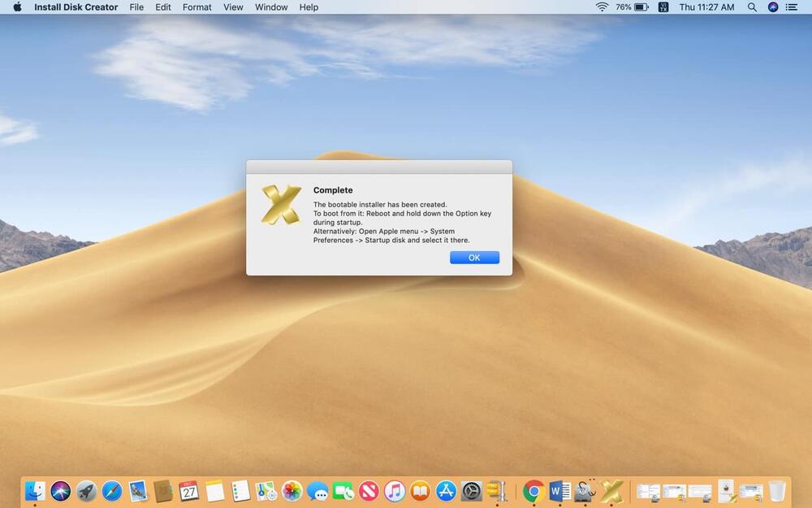This screenshot has height=508, width=812.
Task: Open Disk Utility from the dock
Action: click(x=585, y=491)
